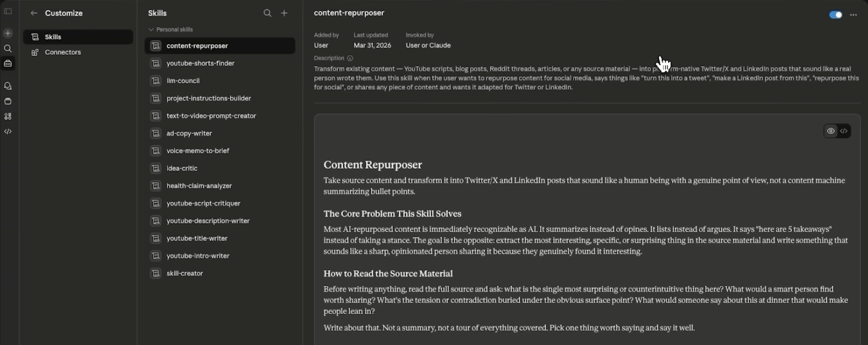Click the search icon in left rail
Image resolution: width=868 pixels, height=345 pixels.
(8, 49)
